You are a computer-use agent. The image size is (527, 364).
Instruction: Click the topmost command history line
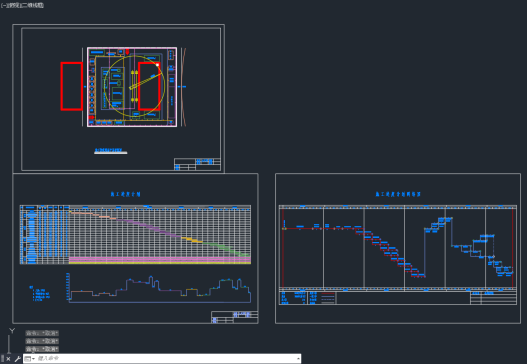[x=42, y=333]
